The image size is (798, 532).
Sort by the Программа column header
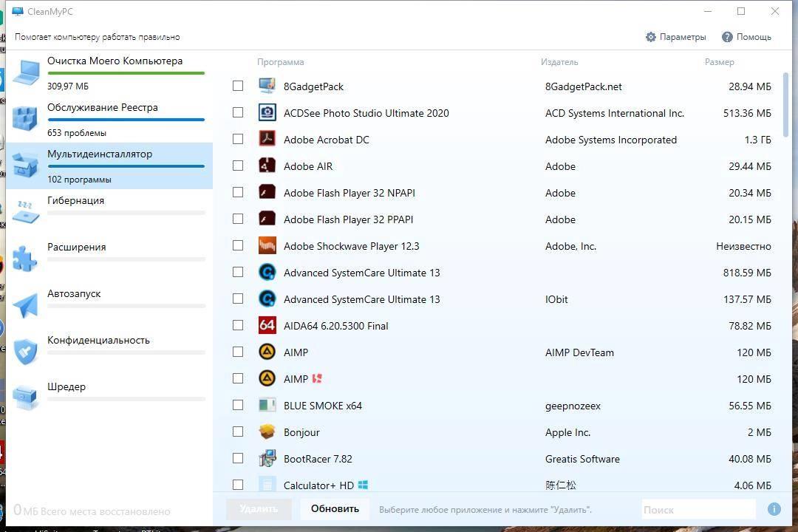coord(281,61)
